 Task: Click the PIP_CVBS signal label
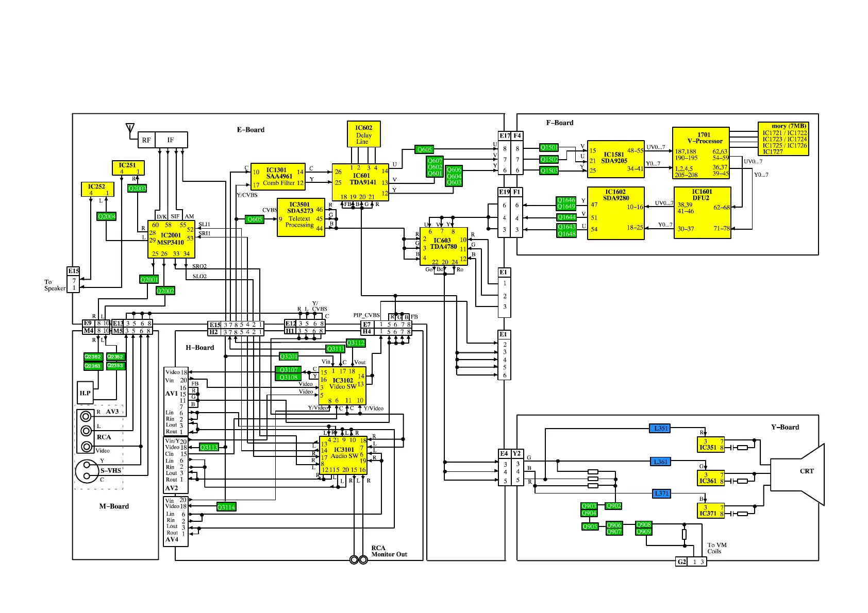(x=366, y=315)
